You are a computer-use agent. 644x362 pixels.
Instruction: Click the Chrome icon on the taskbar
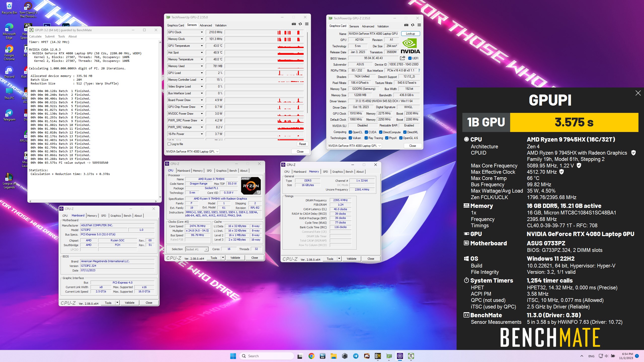pos(311,356)
